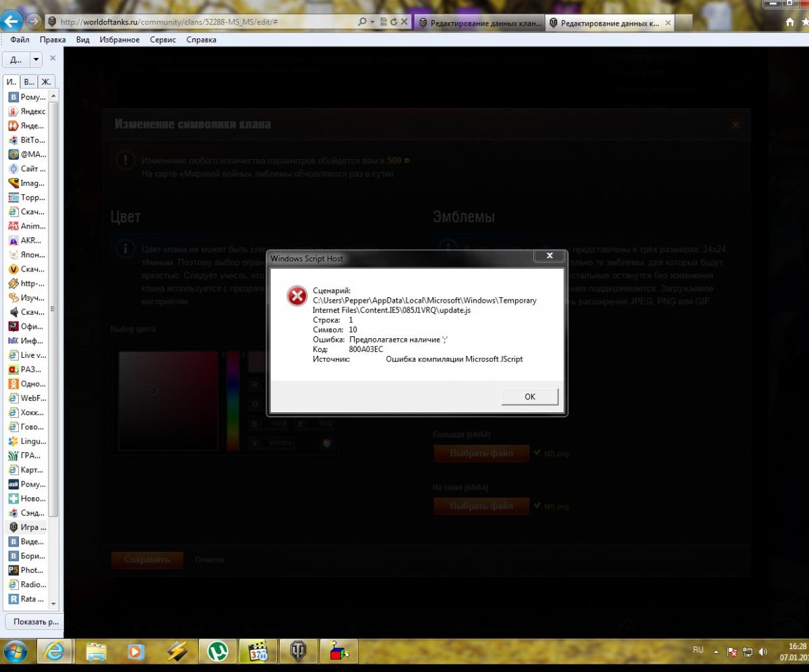Go back with the browser back arrow
The image size is (809, 672).
click(x=13, y=22)
